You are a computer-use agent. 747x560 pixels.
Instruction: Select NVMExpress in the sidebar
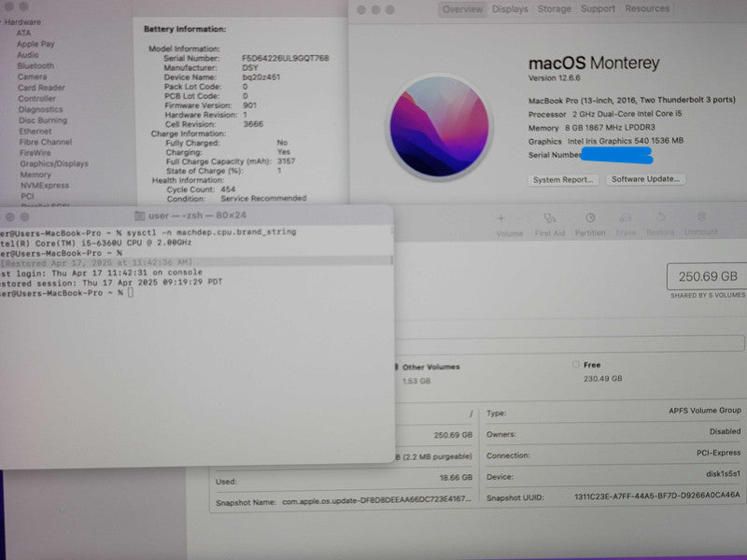45,185
